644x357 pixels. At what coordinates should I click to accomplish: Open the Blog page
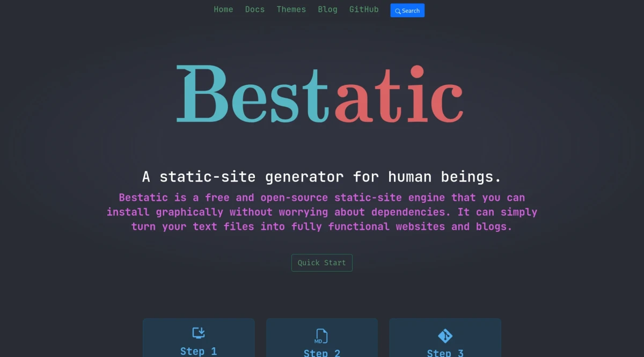point(327,9)
